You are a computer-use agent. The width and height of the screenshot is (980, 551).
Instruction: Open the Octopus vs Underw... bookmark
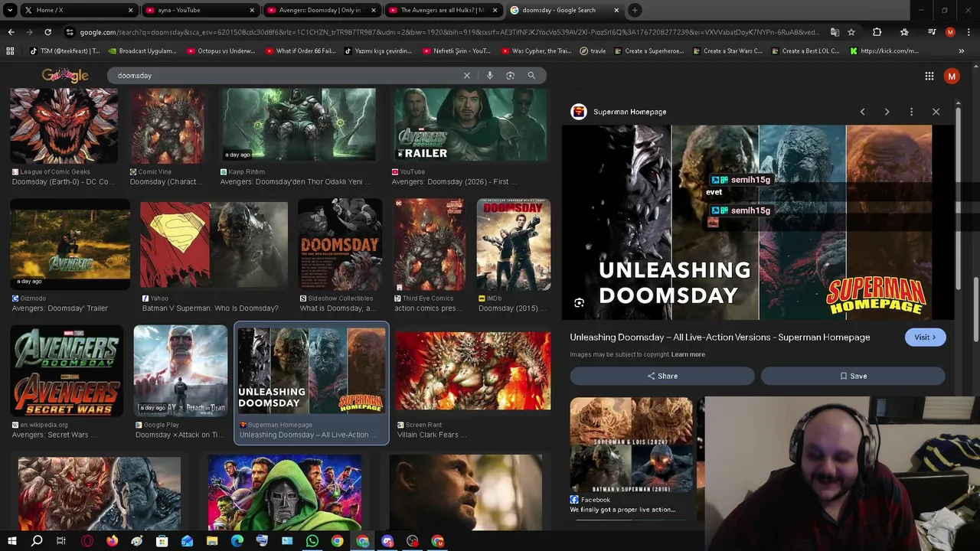(221, 51)
